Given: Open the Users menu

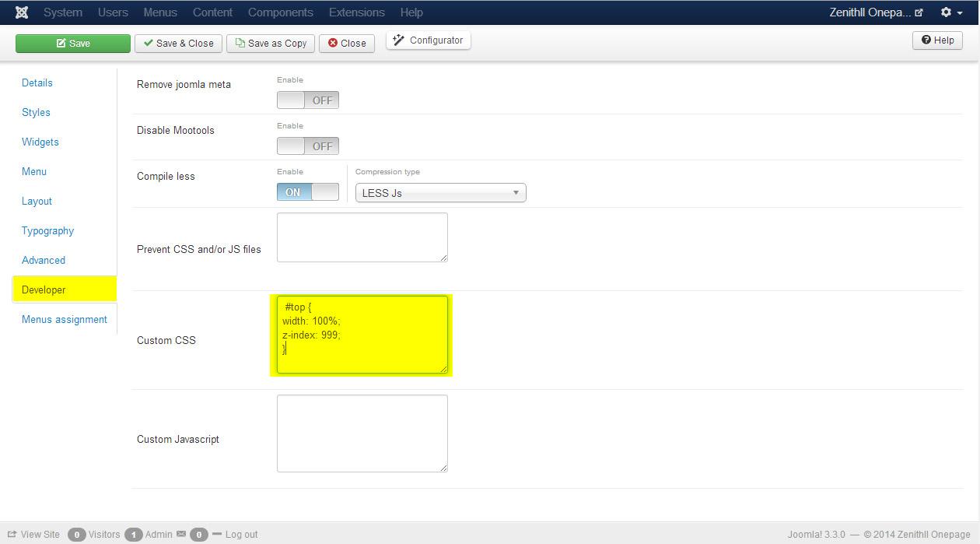Looking at the screenshot, I should (x=114, y=12).
